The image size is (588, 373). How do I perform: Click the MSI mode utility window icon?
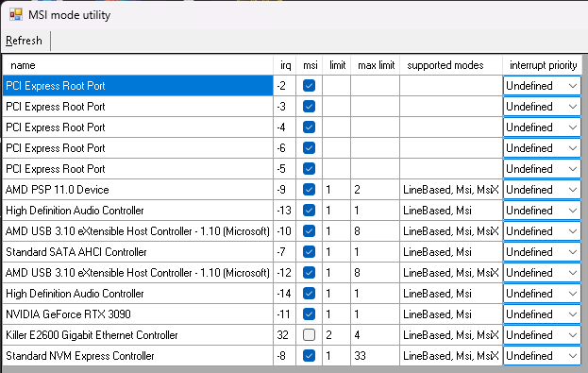coord(16,14)
